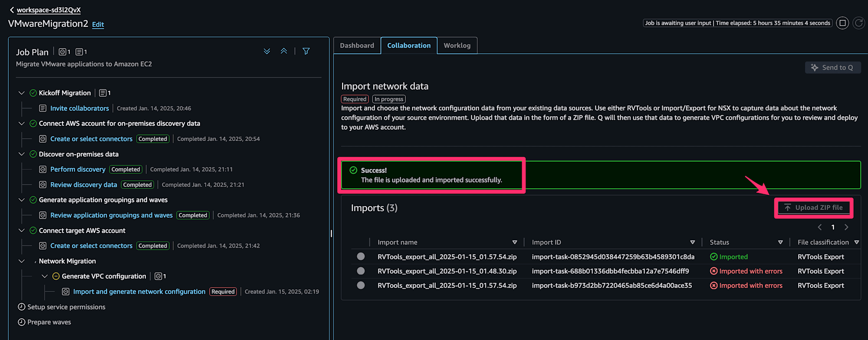Screen dimensions: 868x340
Task: Click RVTools_export_all_2025-01-15_01.48.30.zip file name
Action: [x=447, y=271]
